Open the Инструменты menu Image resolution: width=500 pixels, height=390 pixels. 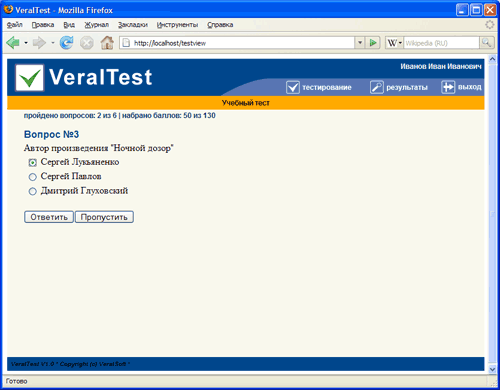(177, 25)
